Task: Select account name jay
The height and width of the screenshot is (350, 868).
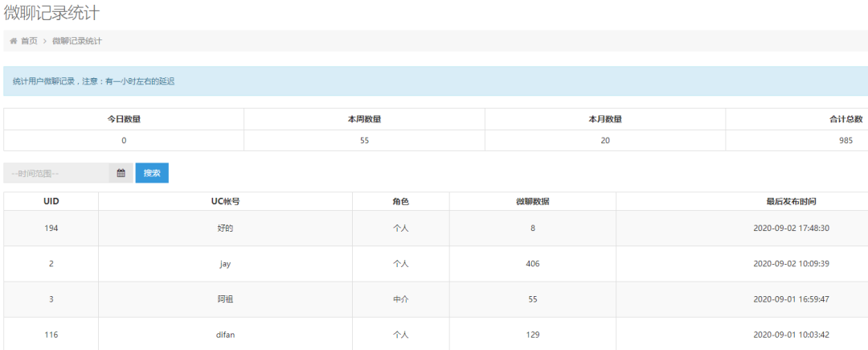Action: 225,264
